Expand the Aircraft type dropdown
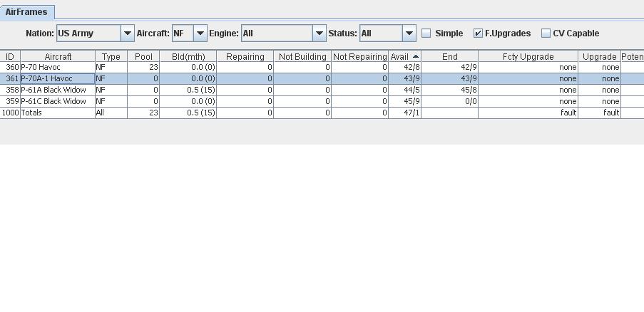Screen dimensions: 644x312 click(200, 33)
